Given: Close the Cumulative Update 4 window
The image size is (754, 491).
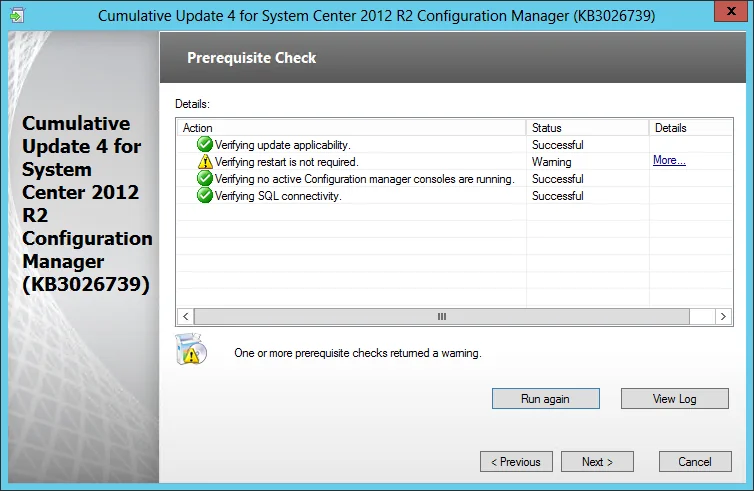Looking at the screenshot, I should (x=731, y=11).
